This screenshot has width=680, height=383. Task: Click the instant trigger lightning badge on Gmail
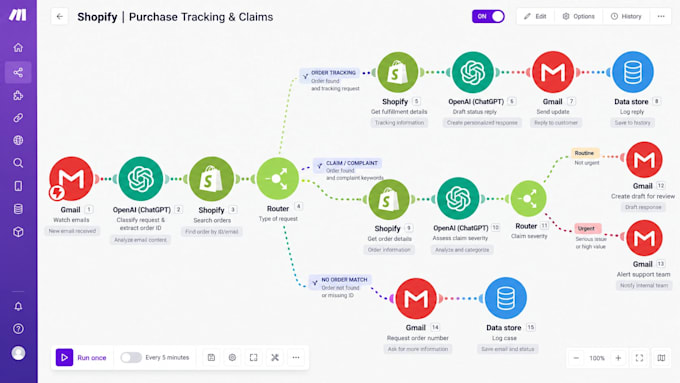57,193
